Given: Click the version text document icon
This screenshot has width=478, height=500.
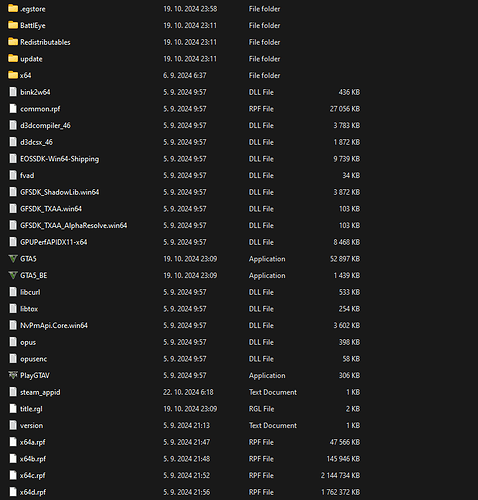Looking at the screenshot, I should coord(13,425).
